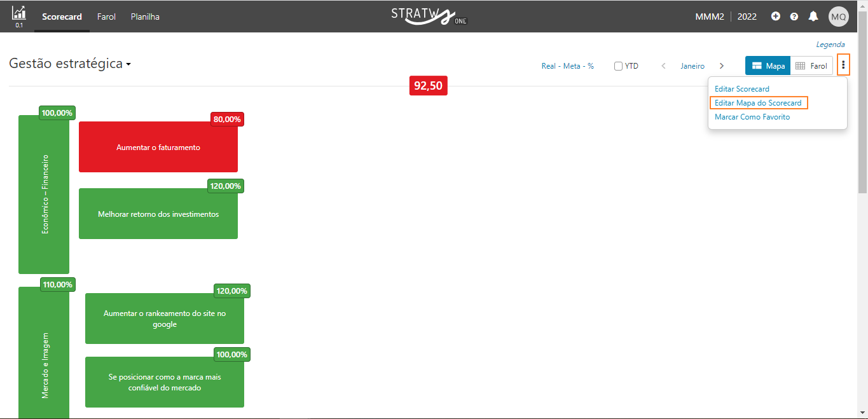868x419 pixels.
Task: Select Marcar Como Favorito entry
Action: (752, 117)
